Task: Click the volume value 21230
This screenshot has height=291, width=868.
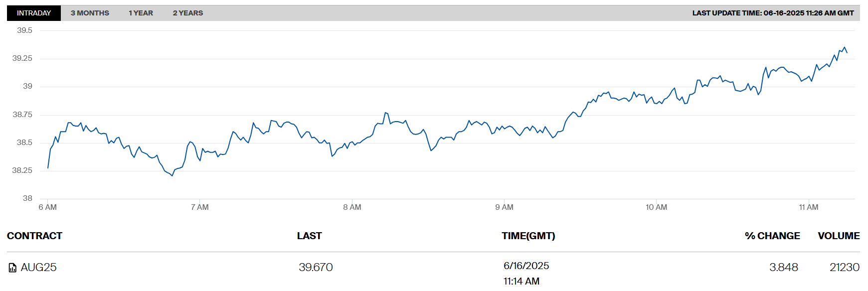Action: [844, 268]
